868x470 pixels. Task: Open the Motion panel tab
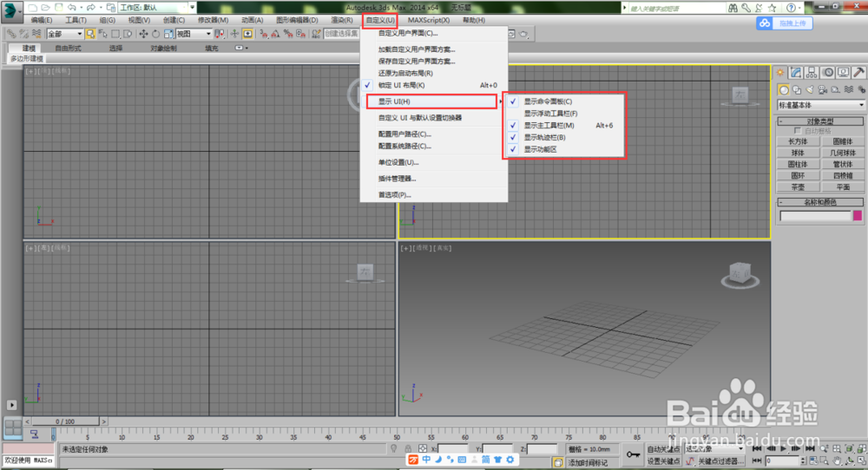coord(827,73)
